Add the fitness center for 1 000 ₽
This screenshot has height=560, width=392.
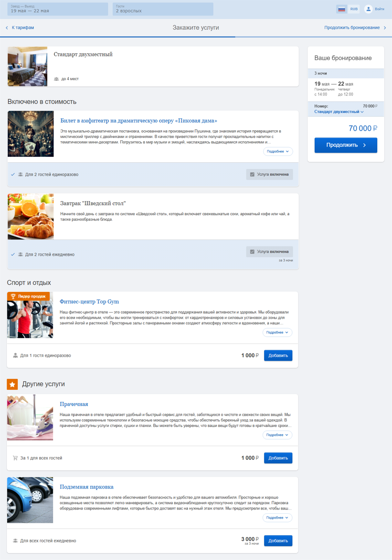(x=278, y=355)
